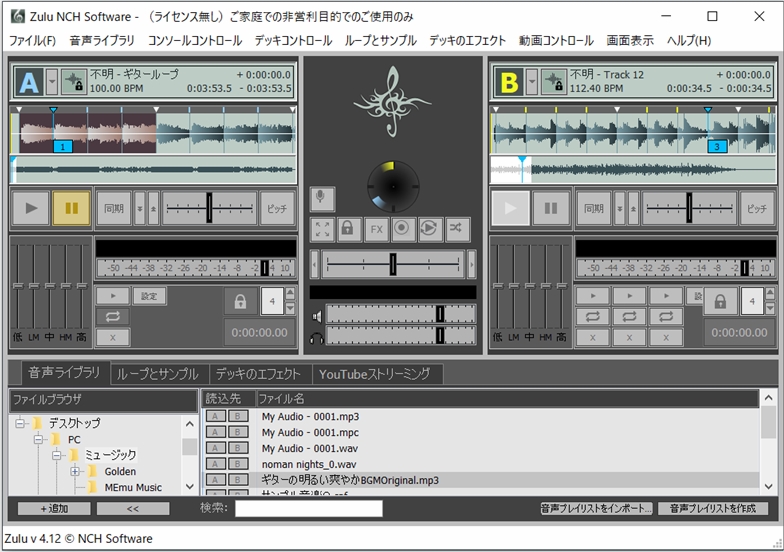Screen dimensions: 784x552
Task: Click the crossfader slider handle
Action: coord(393,264)
